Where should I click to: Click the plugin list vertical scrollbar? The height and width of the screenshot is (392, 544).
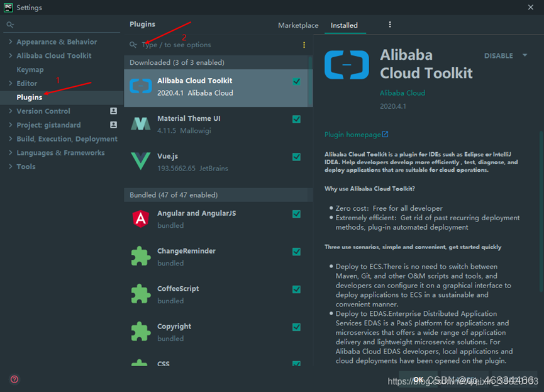[310, 82]
